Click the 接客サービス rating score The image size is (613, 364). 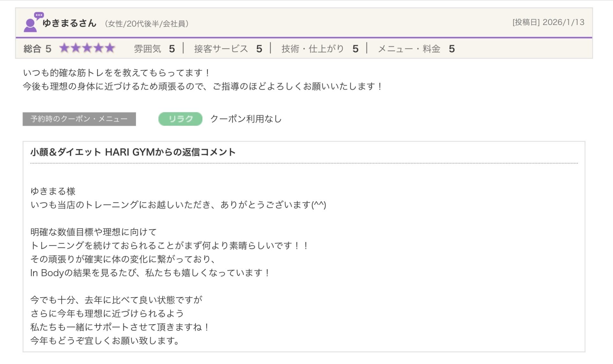259,48
